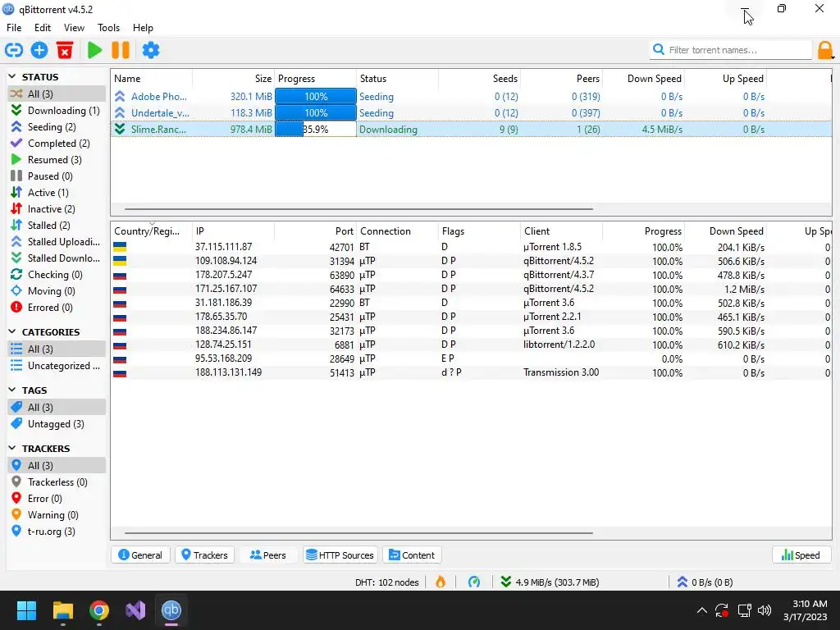This screenshot has width=840, height=630.
Task: Click the orange Pause icon in toolbar
Action: (121, 50)
